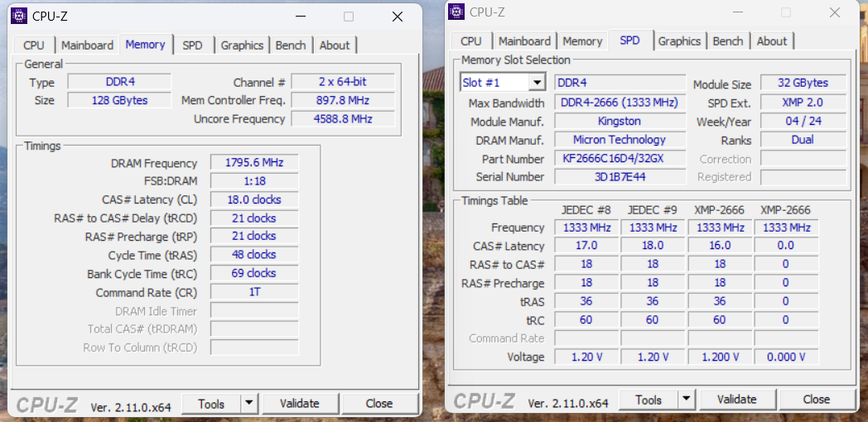Click the 48 clocks tRAS value

254,255
